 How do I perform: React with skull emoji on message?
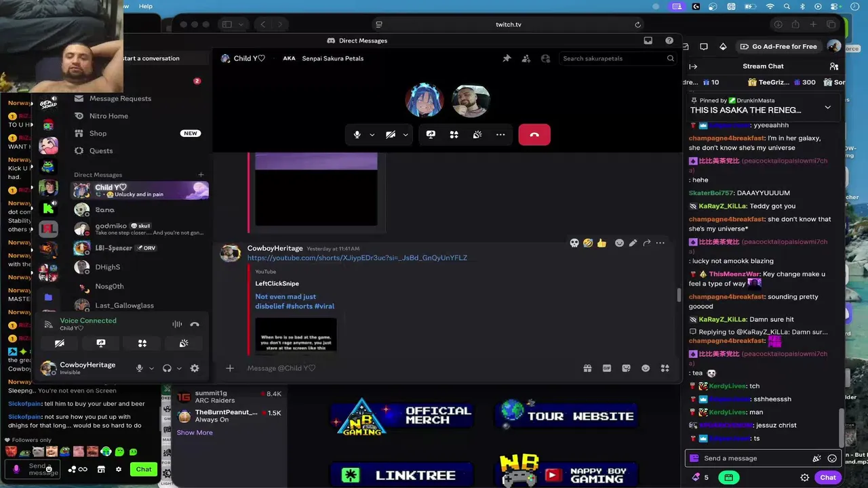[574, 243]
